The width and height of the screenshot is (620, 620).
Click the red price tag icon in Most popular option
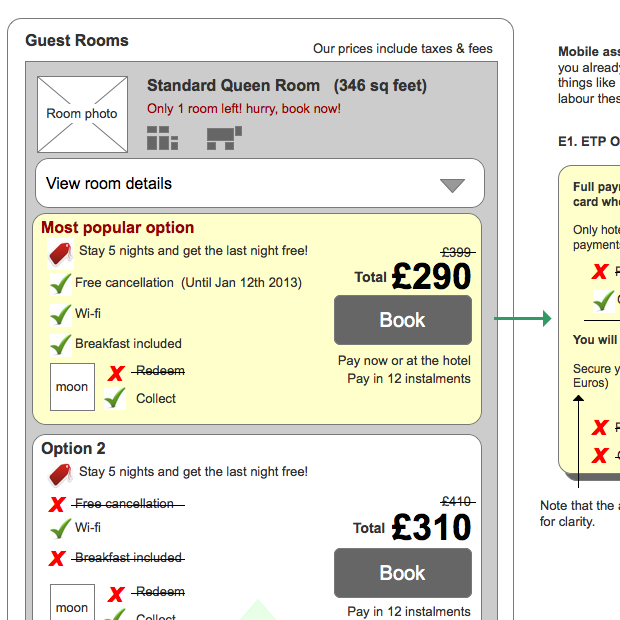60,253
